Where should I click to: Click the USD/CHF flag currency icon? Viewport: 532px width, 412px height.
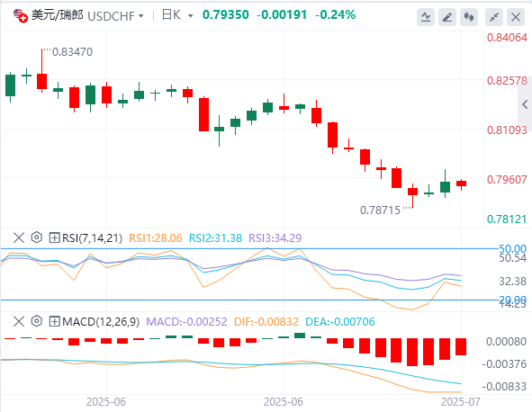coord(21,15)
